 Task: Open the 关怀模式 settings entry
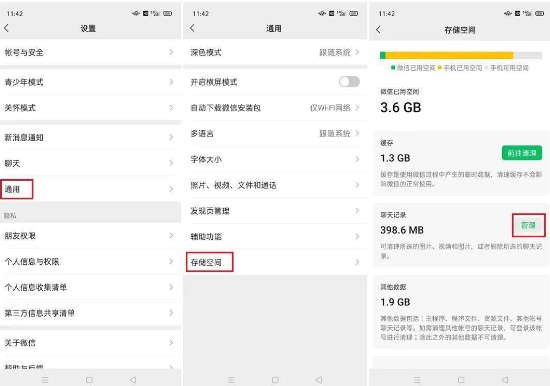click(90, 108)
